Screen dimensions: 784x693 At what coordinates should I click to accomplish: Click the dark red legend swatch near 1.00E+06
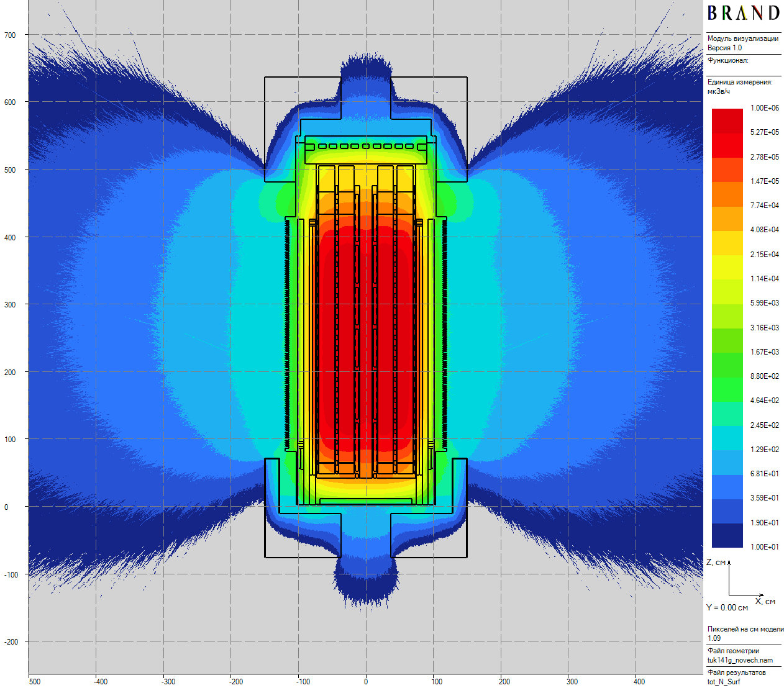click(x=727, y=120)
